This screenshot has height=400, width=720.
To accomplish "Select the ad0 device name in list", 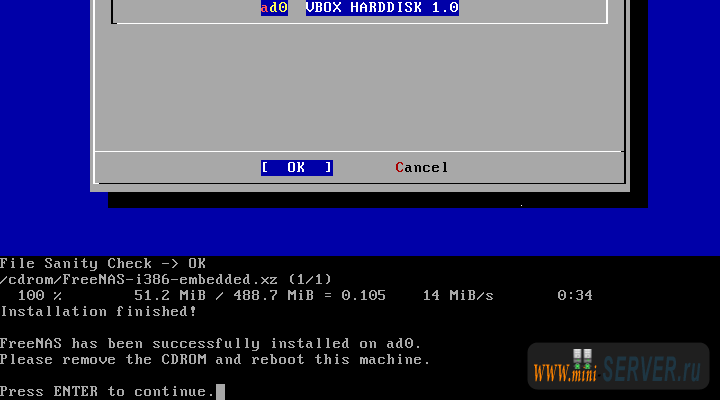I will point(274,8).
